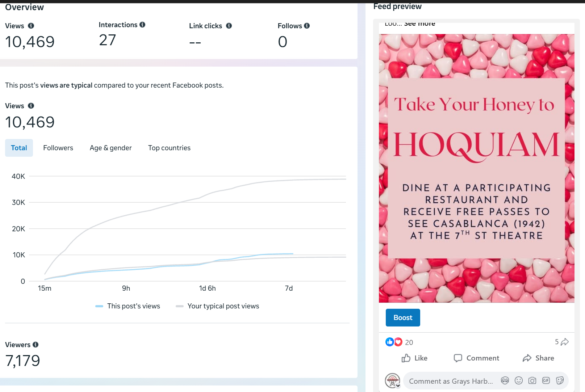This screenshot has width=585, height=392.
Task: Insert an avatar sticker in comment
Action: 505,380
